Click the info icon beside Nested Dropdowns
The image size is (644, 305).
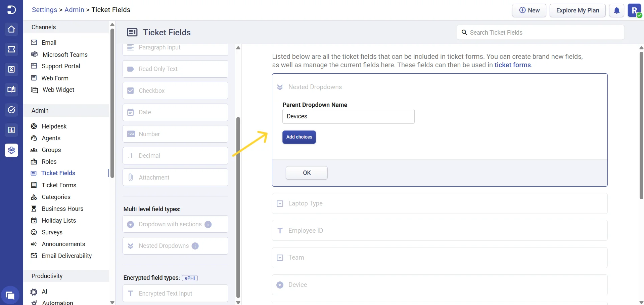pos(195,246)
